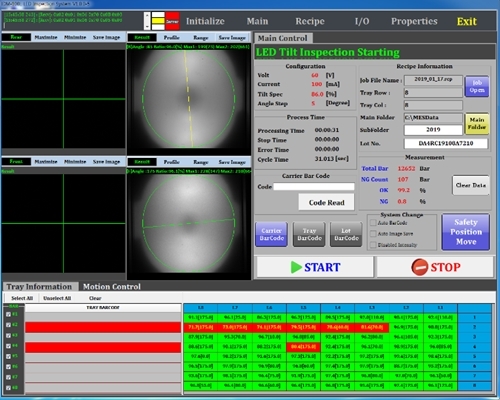
Task: Select Range in lower result panel
Action: 201,162
